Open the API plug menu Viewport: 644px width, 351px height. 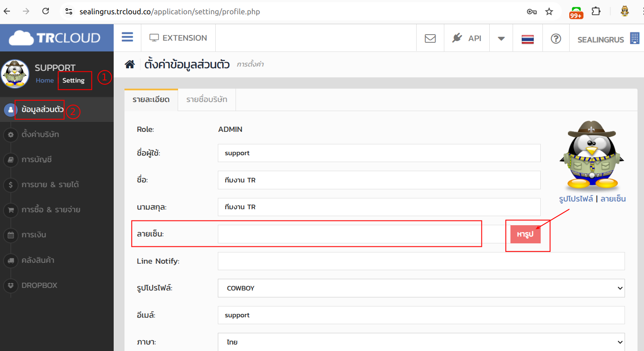pyautogui.click(x=466, y=38)
